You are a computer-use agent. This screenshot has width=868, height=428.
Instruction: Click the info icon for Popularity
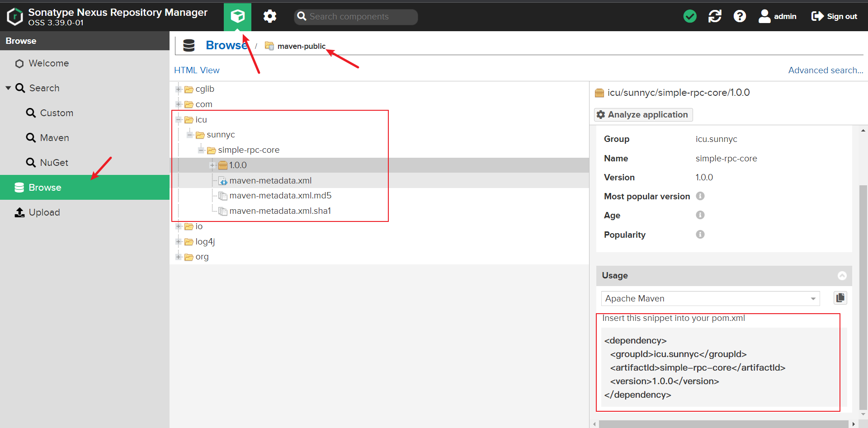700,235
